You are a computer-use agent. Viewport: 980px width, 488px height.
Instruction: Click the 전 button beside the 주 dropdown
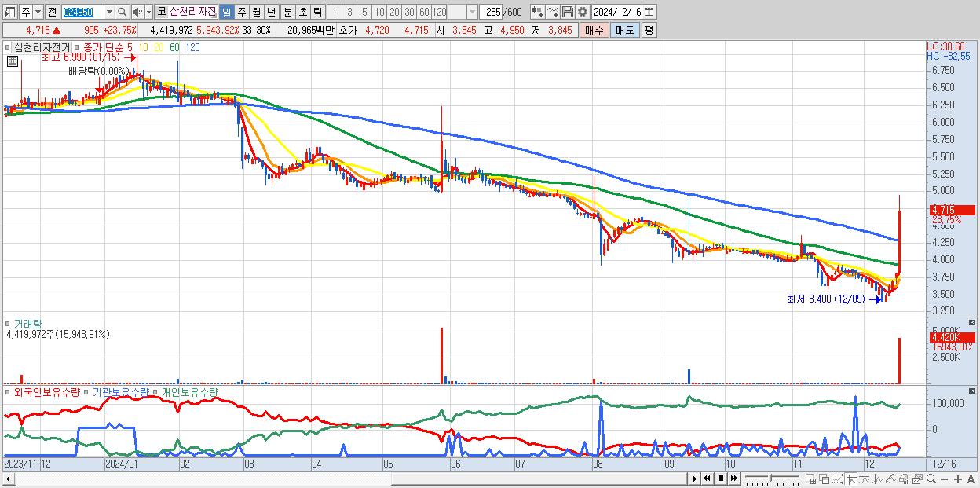[52, 12]
